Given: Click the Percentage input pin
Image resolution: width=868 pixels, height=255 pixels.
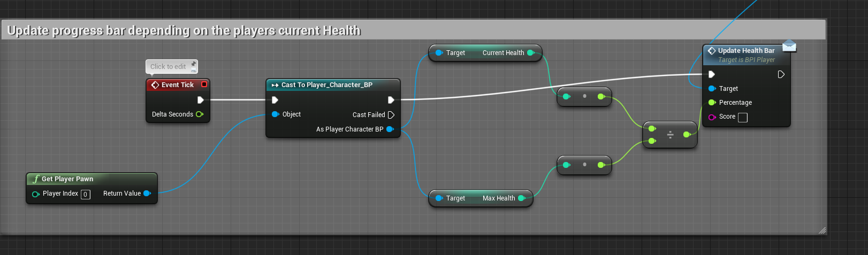Looking at the screenshot, I should point(712,103).
